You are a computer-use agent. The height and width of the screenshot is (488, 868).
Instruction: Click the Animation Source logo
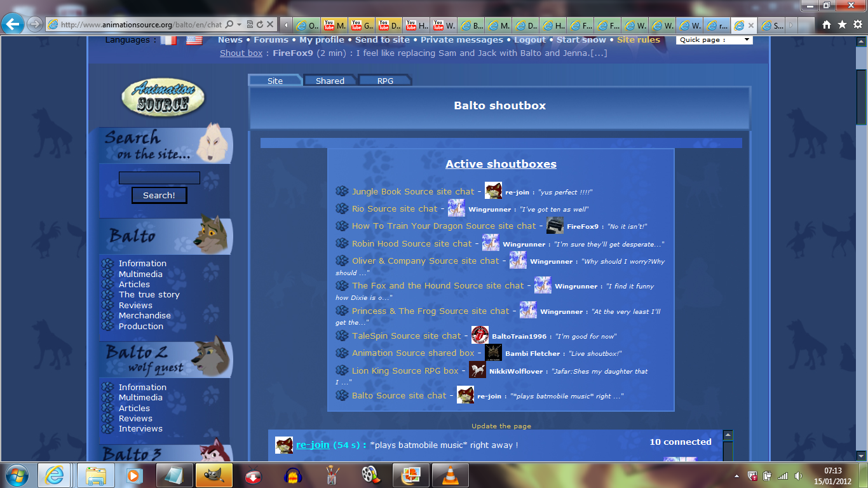tap(163, 98)
